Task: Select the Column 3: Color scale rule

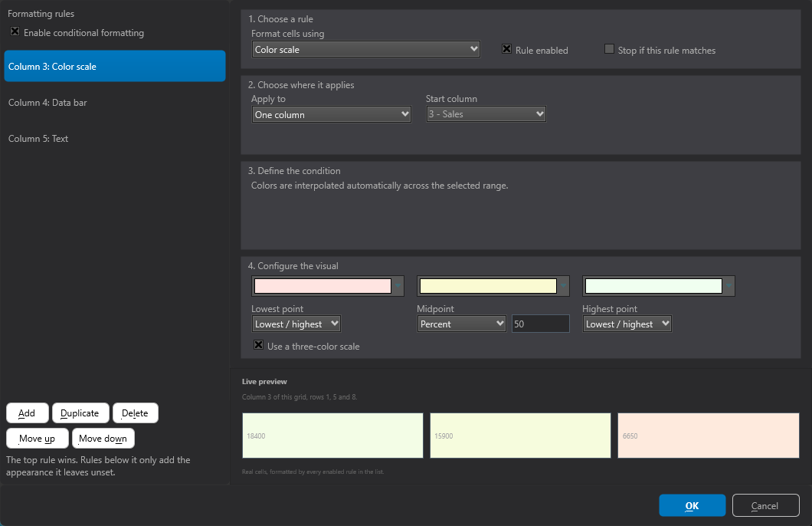Action: click(115, 67)
